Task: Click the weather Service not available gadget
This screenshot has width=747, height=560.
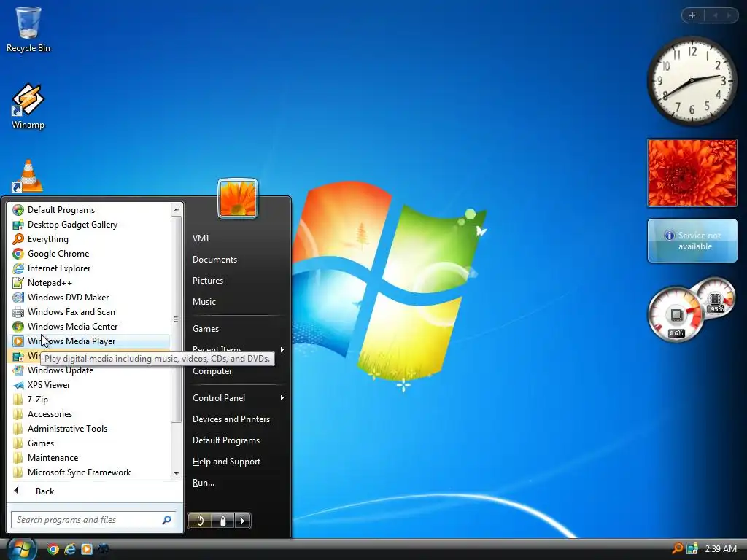Action: [692, 241]
